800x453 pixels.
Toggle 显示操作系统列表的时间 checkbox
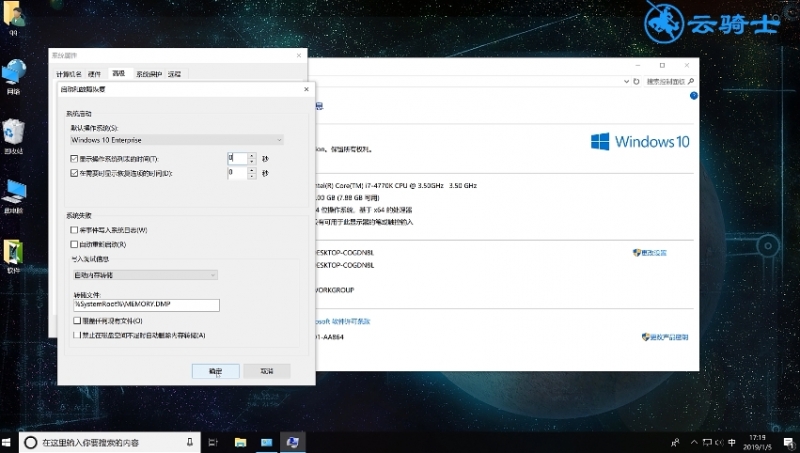74,159
